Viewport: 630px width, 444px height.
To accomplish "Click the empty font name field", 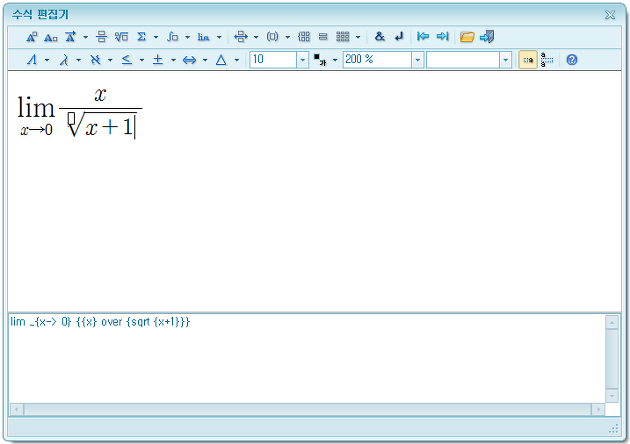I will point(463,60).
